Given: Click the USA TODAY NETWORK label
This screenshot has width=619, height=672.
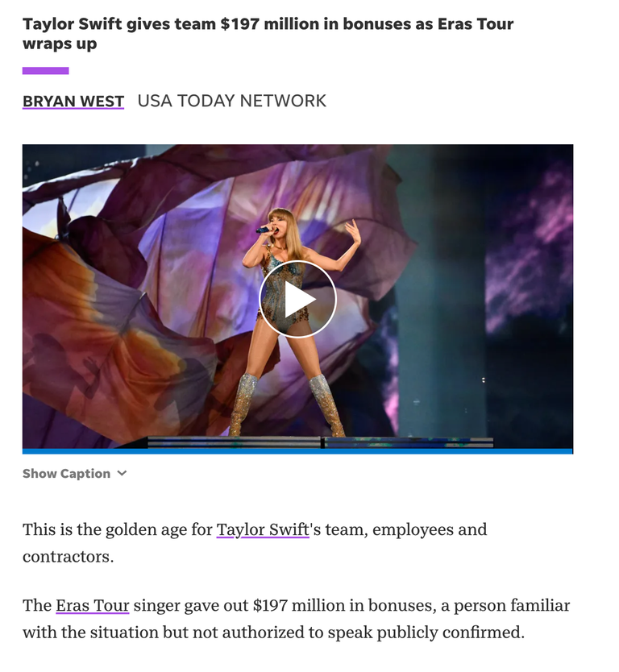Looking at the screenshot, I should pos(232,102).
